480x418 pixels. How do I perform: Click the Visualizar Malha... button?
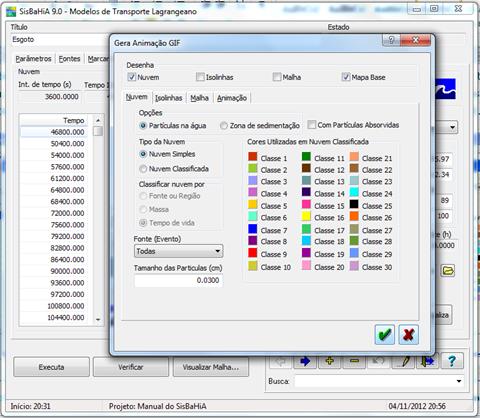[x=211, y=367]
